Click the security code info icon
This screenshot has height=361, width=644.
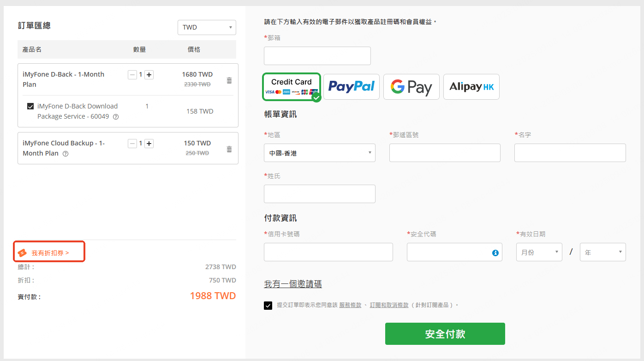pyautogui.click(x=495, y=253)
